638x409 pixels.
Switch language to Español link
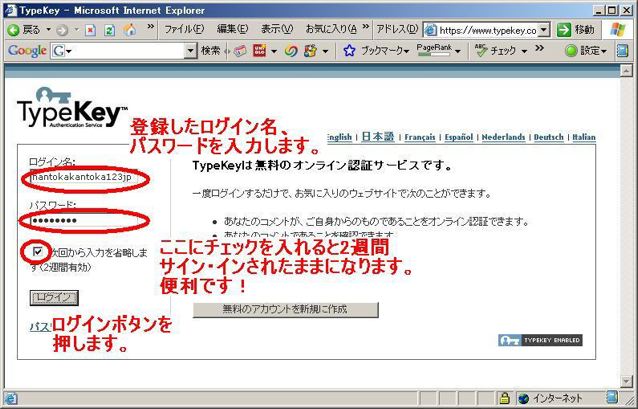point(459,137)
